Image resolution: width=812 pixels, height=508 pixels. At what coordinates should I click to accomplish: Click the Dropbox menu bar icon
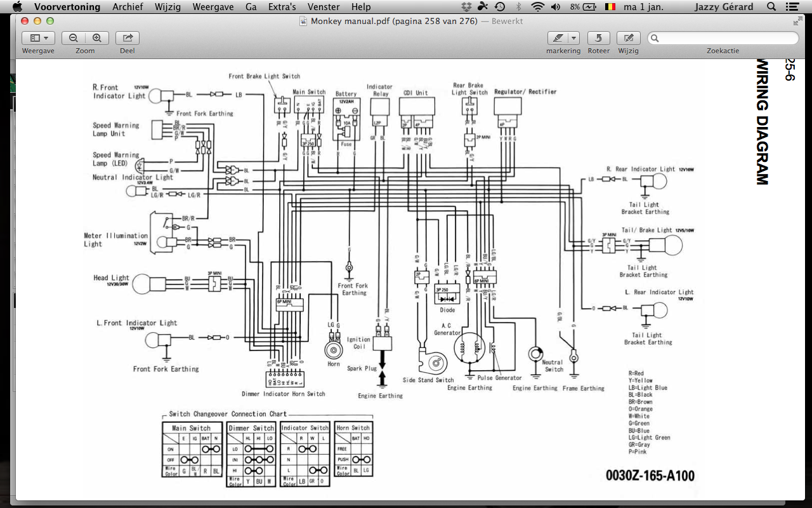468,7
